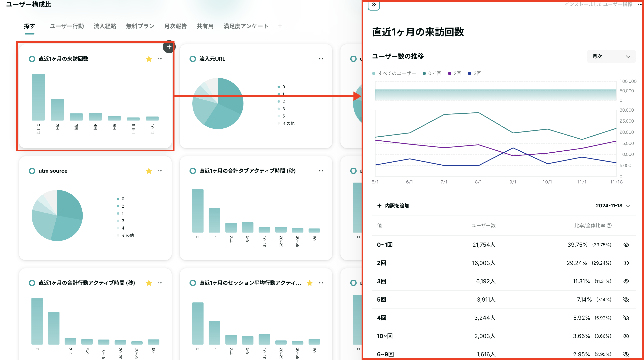
Task: Click the circle icon beside 流入元URL title
Action: click(x=193, y=59)
